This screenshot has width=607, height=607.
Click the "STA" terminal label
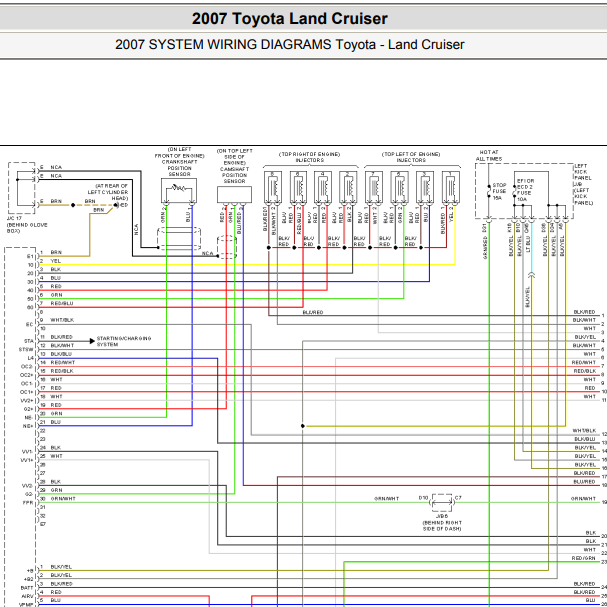click(29, 341)
